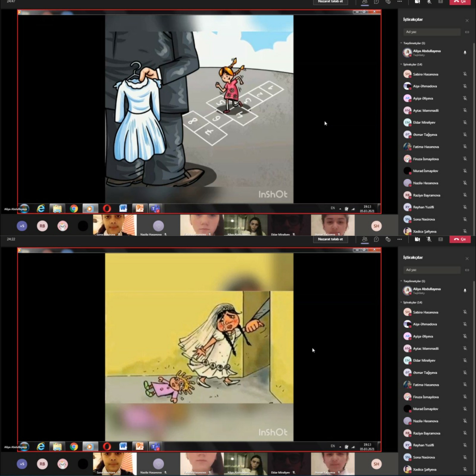
Task: Click Aliya Abdullayeva active mic in 24:22 meeting
Action: click(465, 291)
